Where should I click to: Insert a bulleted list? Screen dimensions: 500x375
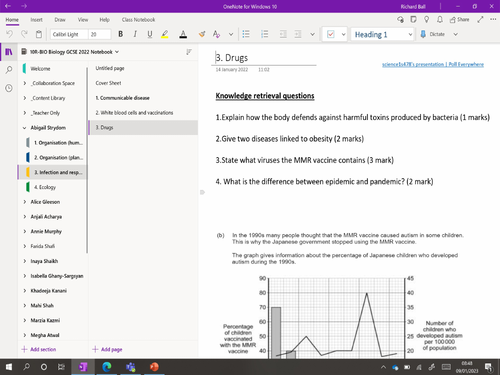coord(246,34)
